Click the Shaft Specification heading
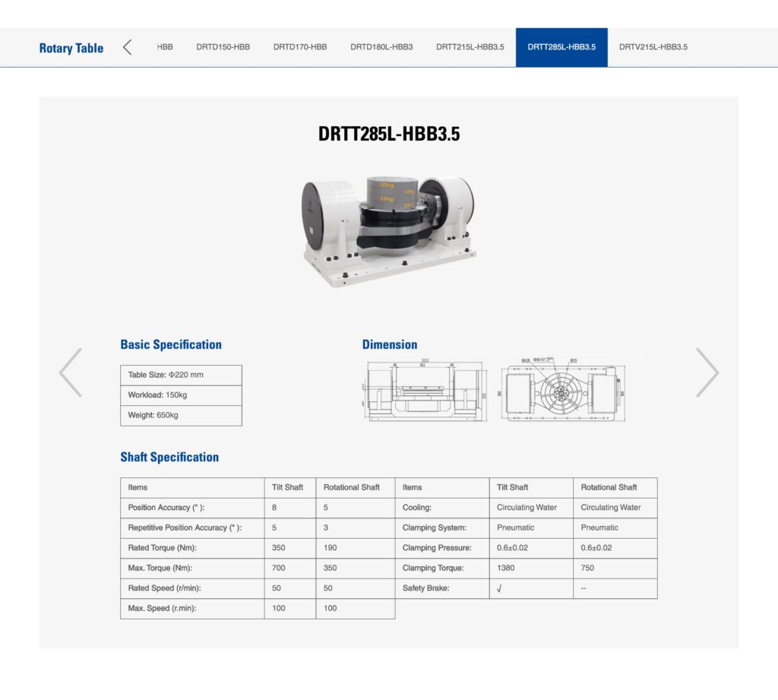778x700 pixels. point(169,457)
